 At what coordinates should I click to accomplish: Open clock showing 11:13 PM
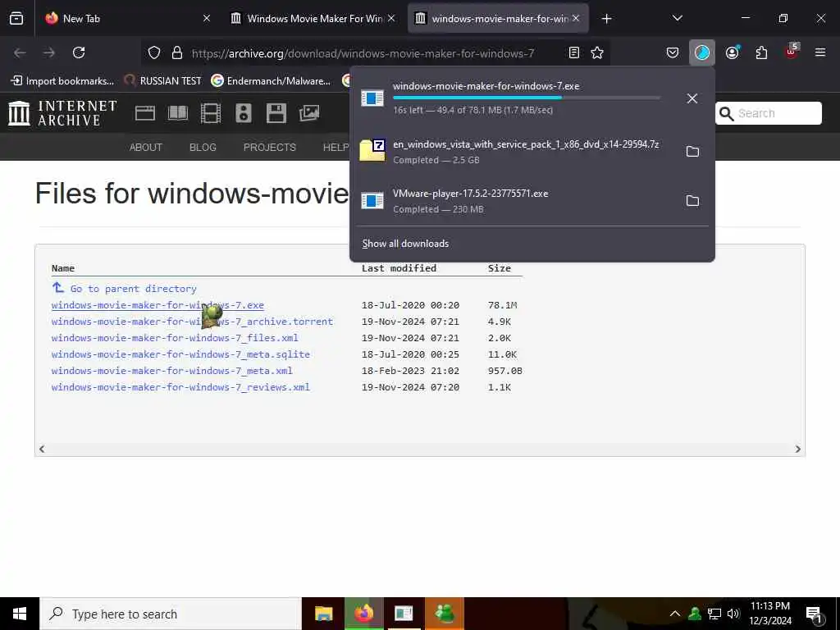coord(769,614)
